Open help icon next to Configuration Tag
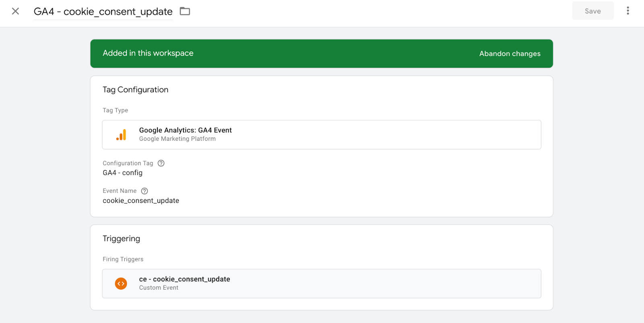This screenshot has width=644, height=323. [161, 163]
